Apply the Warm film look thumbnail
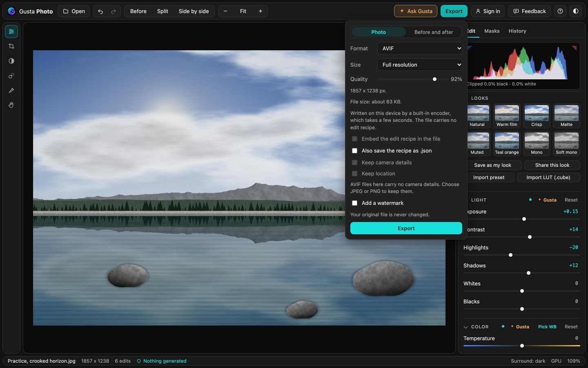 pyautogui.click(x=507, y=116)
